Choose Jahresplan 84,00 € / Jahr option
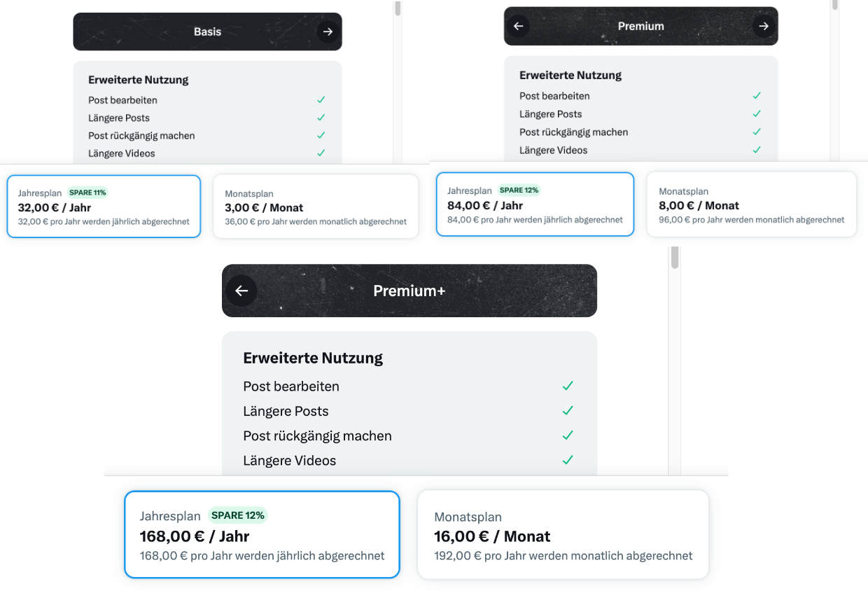This screenshot has height=598, width=868. (535, 204)
